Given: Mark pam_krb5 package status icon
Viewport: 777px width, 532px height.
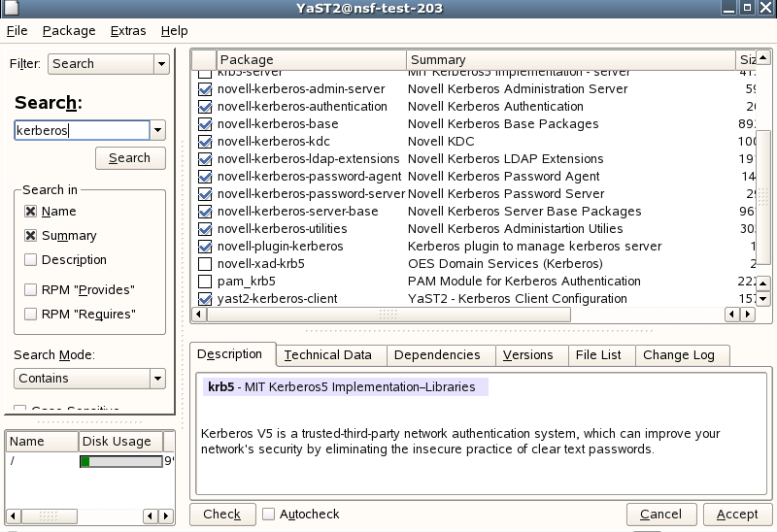Looking at the screenshot, I should tap(205, 282).
